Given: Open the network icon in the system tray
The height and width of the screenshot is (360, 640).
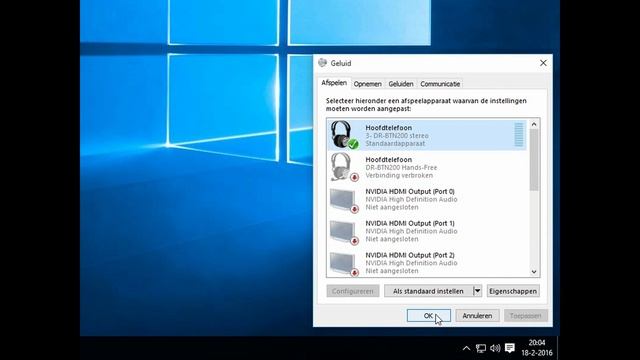Looking at the screenshot, I should pos(480,348).
